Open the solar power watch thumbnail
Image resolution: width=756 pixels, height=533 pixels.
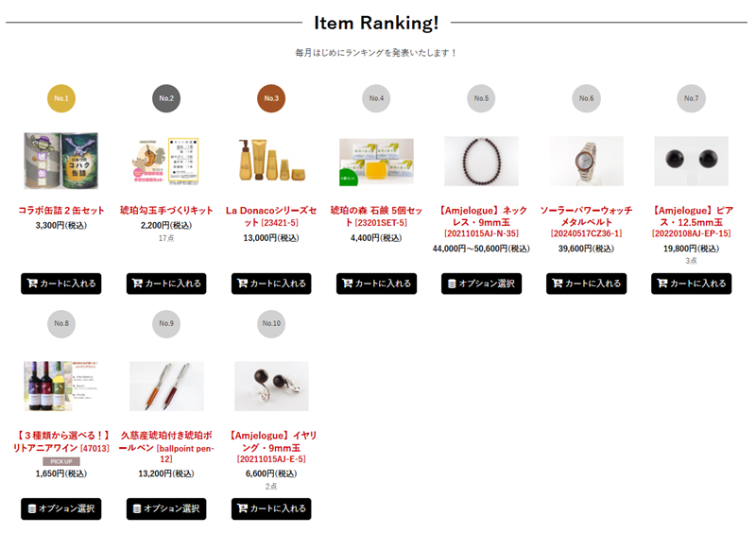586,161
